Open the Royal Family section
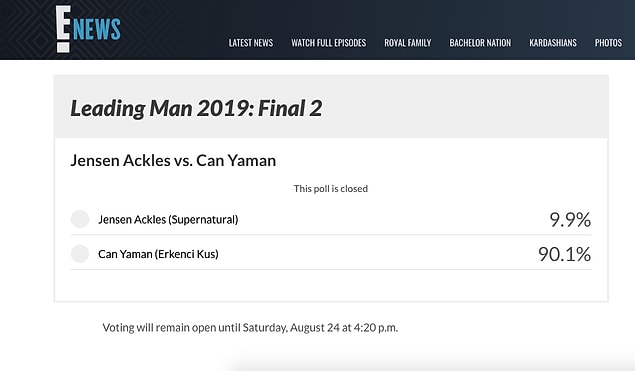635x371 pixels. pos(407,43)
